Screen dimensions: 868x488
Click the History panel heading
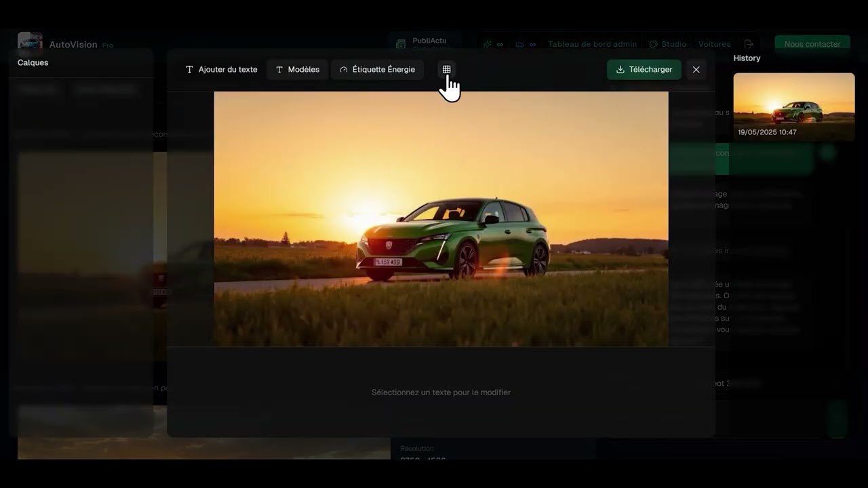pos(747,58)
